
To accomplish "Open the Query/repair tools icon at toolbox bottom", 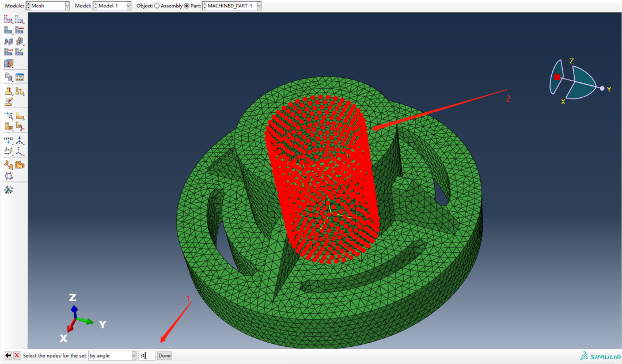I will 8,189.
